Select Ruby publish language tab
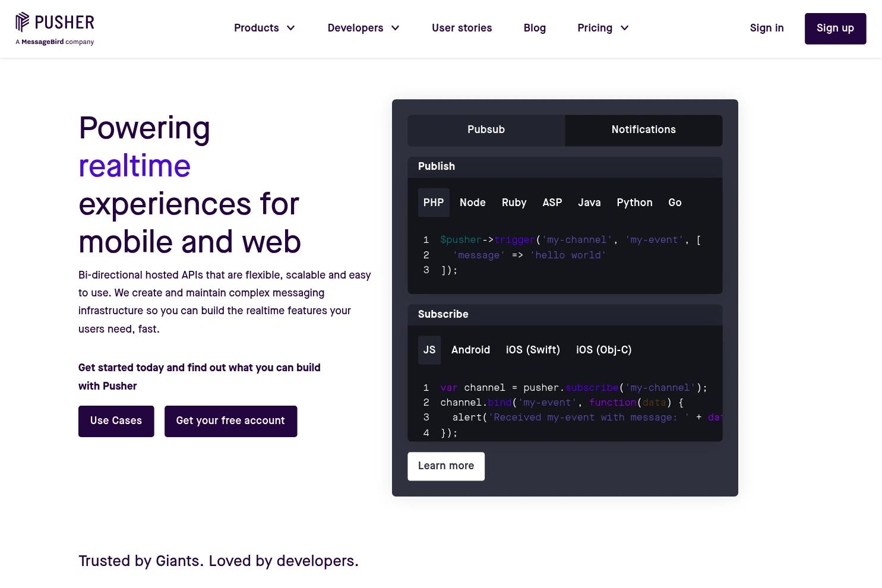The height and width of the screenshot is (588, 882). (514, 203)
